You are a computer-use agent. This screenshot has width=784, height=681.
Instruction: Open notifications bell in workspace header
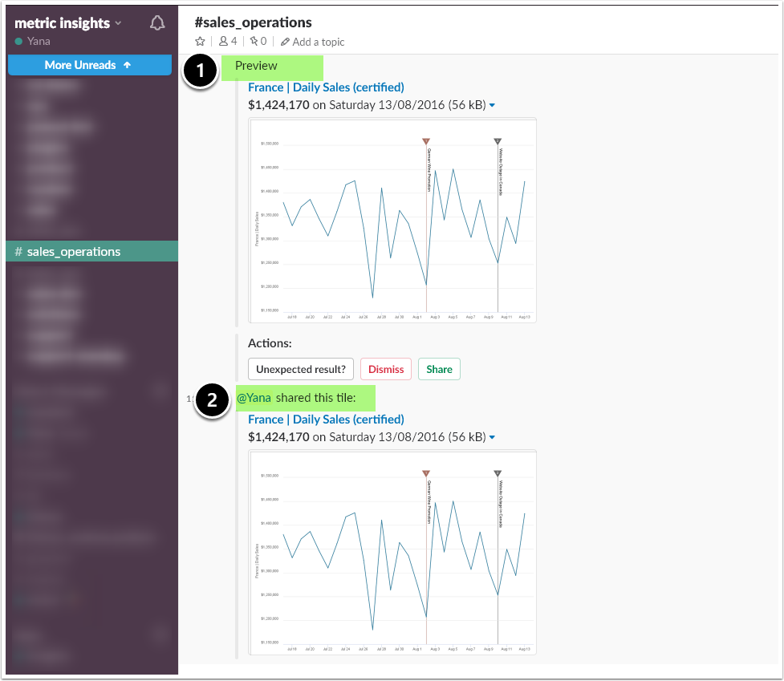coord(157,23)
